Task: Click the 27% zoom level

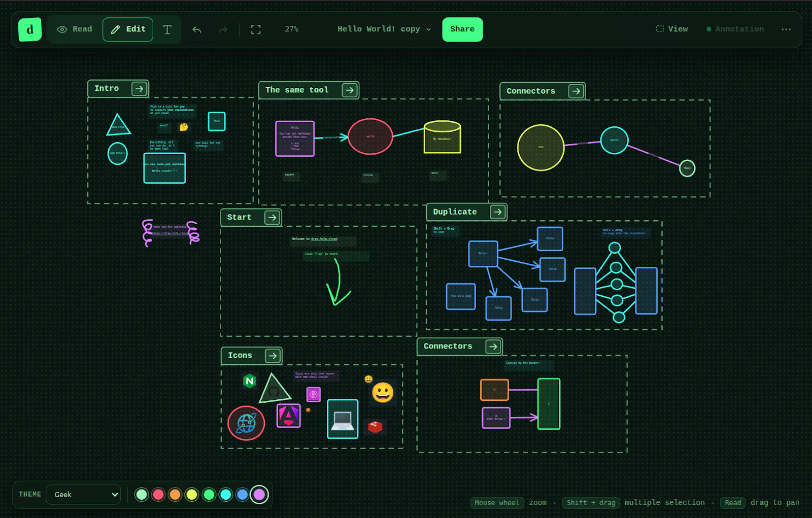Action: (292, 29)
